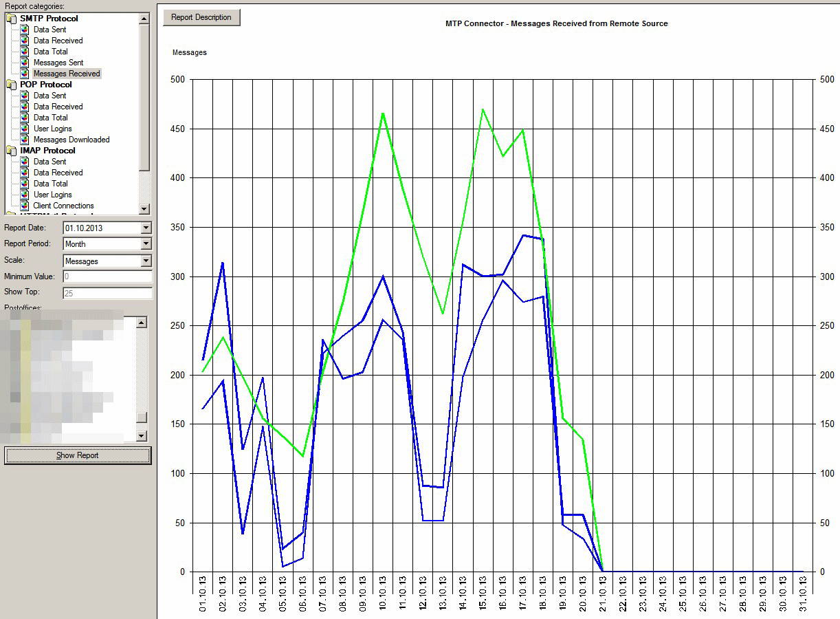Click the IMAP Client Connections report icon
The width and height of the screenshot is (840, 619).
click(25, 206)
